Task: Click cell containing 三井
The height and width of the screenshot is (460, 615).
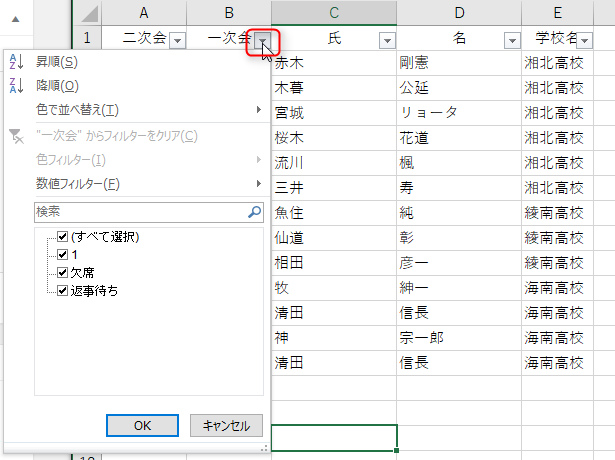Action: 334,188
